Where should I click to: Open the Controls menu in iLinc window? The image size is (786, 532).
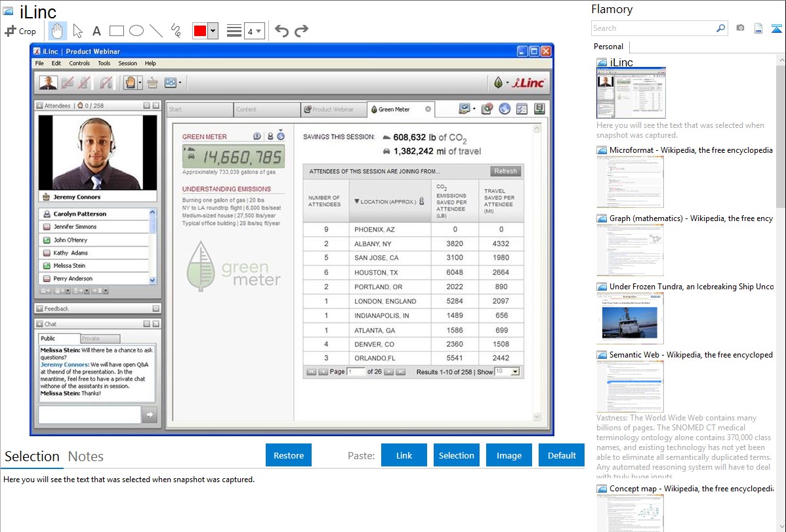click(x=79, y=64)
